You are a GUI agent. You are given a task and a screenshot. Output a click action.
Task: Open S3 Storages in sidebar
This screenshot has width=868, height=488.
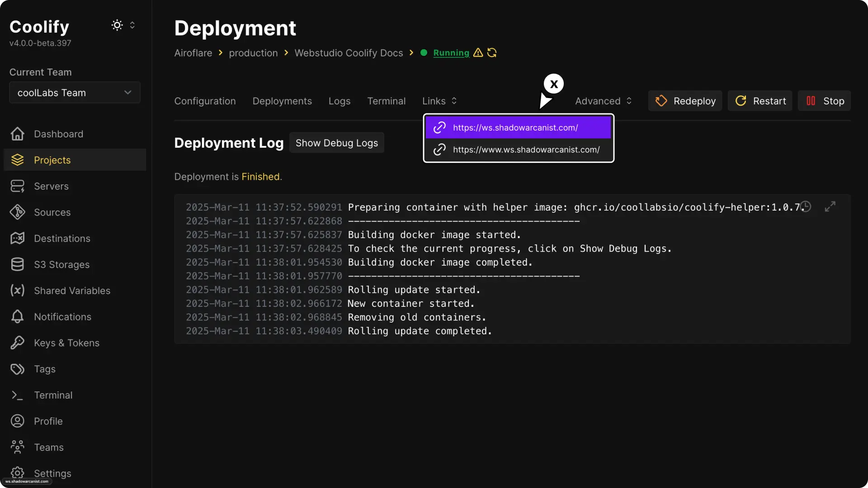(x=61, y=264)
